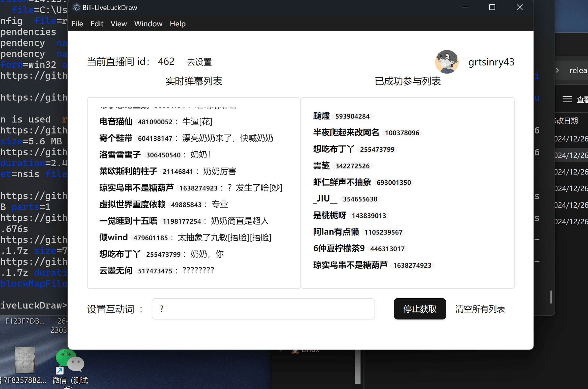This screenshot has height=389, width=588.
Task: Click the notebook photo thumbnail on the desktop
Action: coord(24,360)
